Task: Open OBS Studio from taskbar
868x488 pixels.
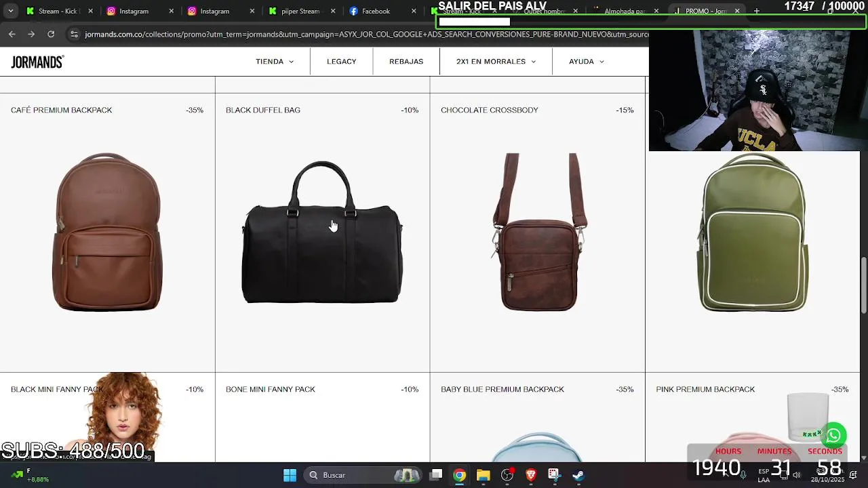Action: 507,475
